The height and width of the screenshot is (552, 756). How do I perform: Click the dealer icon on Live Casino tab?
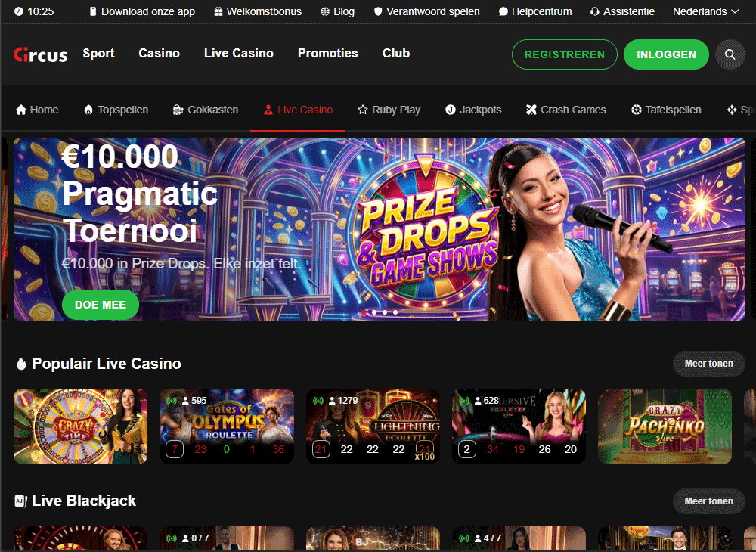[x=268, y=110]
